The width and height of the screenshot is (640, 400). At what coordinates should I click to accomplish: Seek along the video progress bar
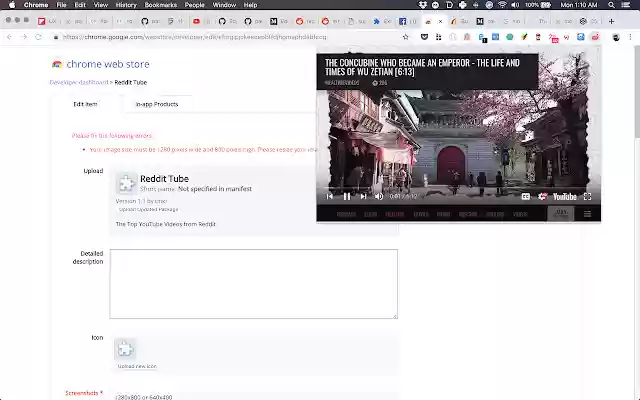click(x=458, y=188)
